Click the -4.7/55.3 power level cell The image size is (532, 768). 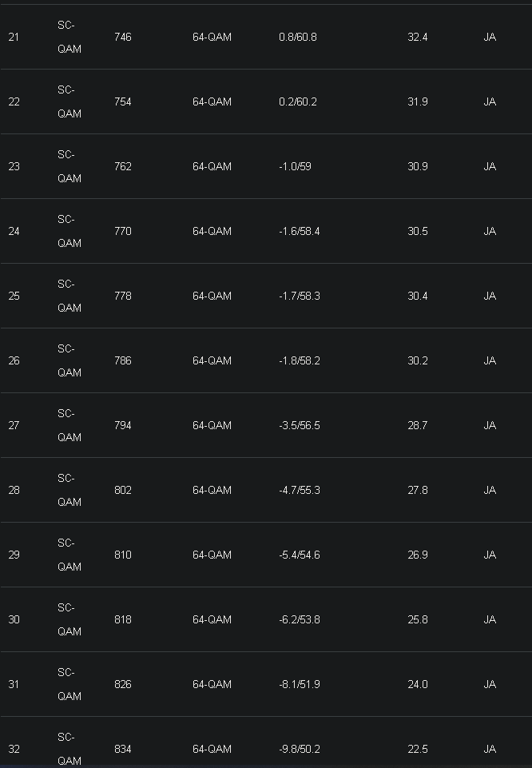click(300, 491)
